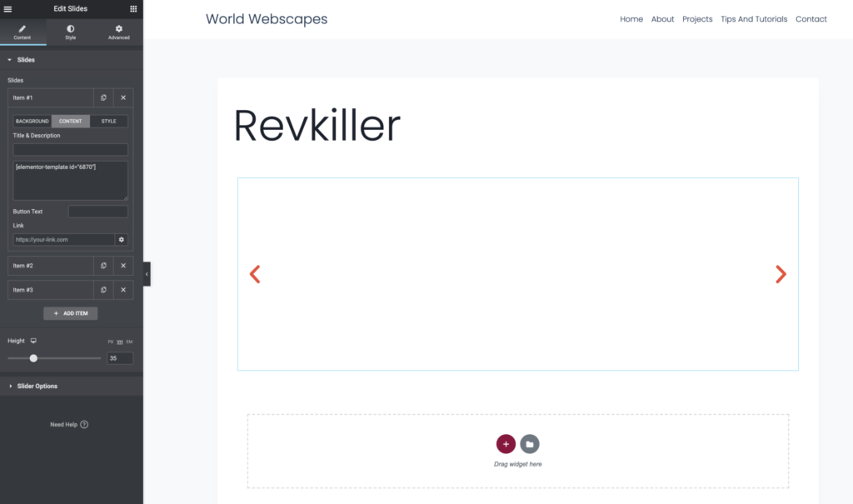
Task: Expand slide Item #2
Action: 51,266
